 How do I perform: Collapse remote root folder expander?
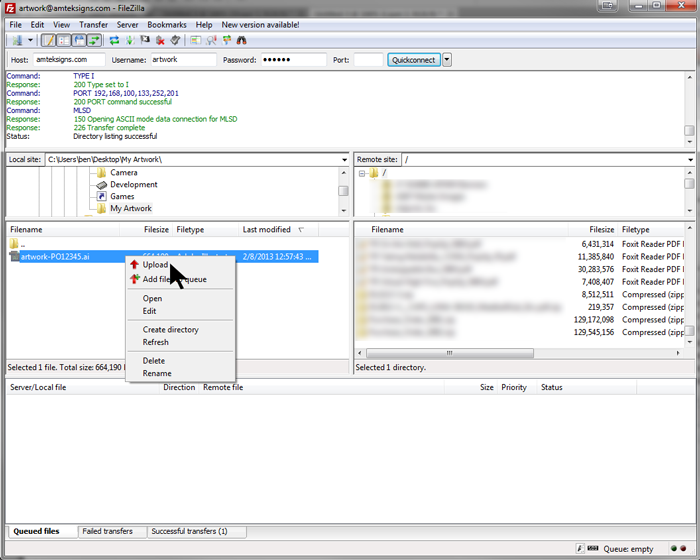(x=362, y=173)
